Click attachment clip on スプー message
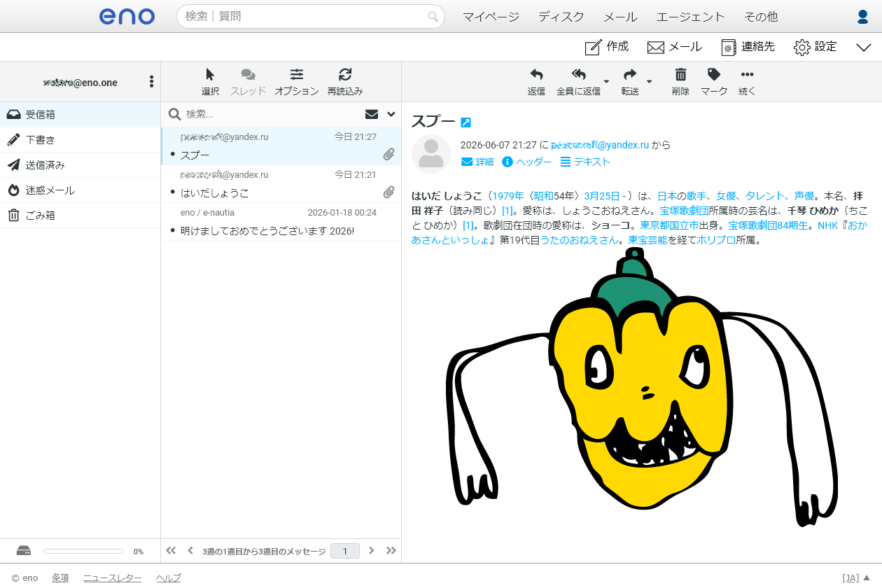The width and height of the screenshot is (882, 588). (388, 154)
